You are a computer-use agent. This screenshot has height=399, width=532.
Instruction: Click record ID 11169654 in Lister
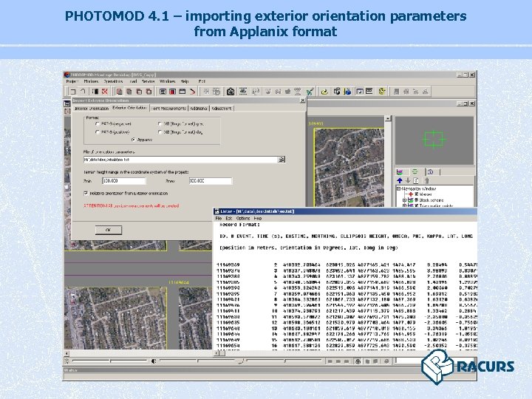[228, 346]
